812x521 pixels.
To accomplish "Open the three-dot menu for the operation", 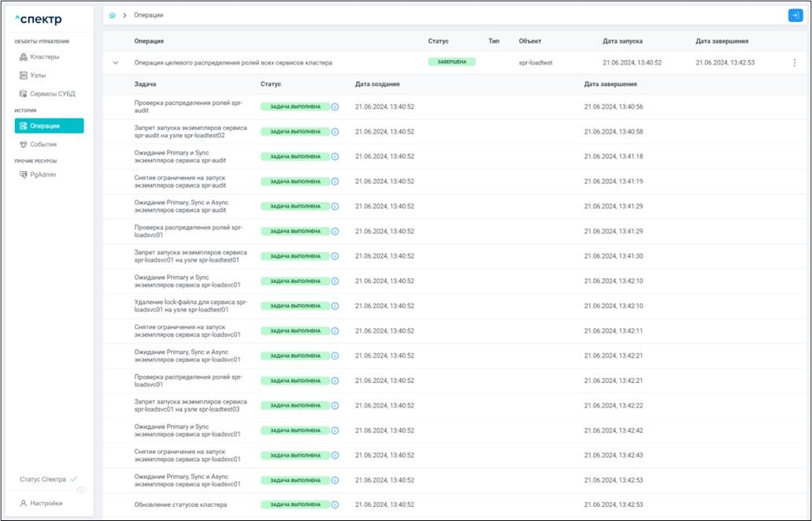I will pos(794,62).
